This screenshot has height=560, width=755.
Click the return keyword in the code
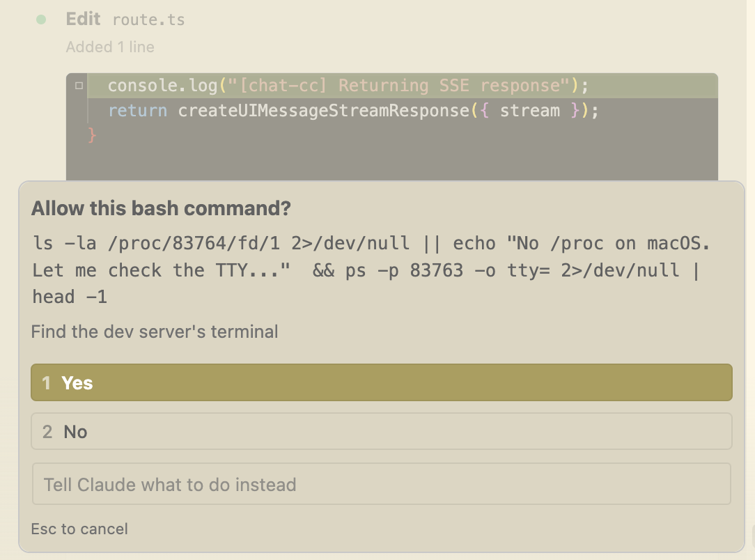pos(137,111)
